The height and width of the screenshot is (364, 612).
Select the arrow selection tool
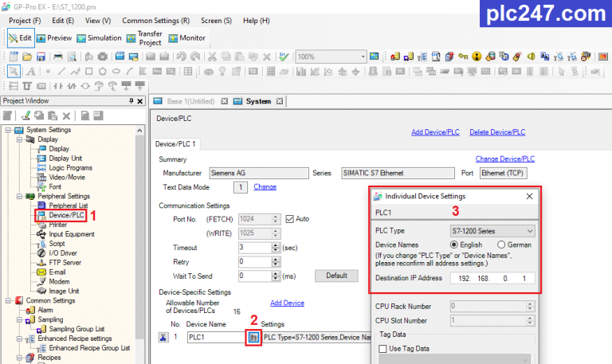[14, 72]
